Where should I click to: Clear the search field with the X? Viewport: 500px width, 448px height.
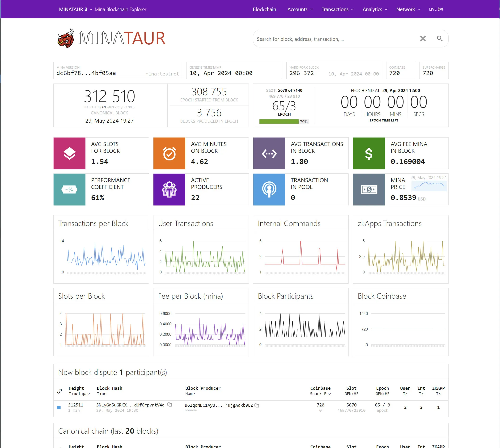click(x=423, y=38)
